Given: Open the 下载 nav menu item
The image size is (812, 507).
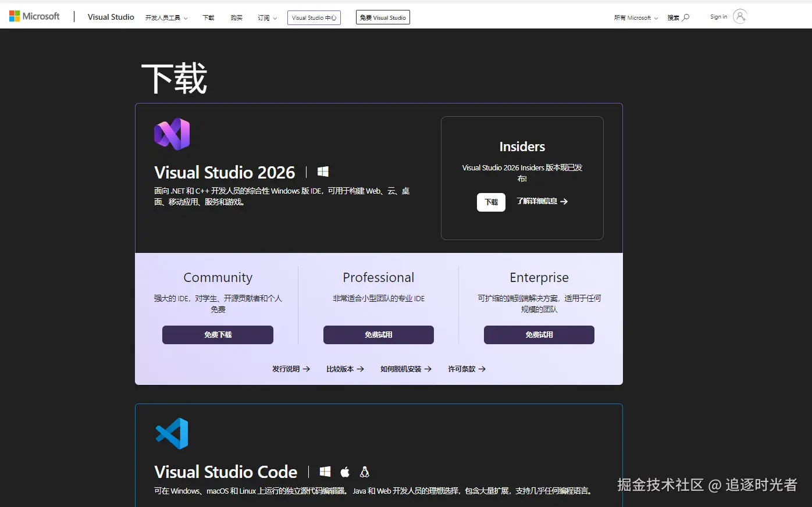Looking at the screenshot, I should pos(208,18).
